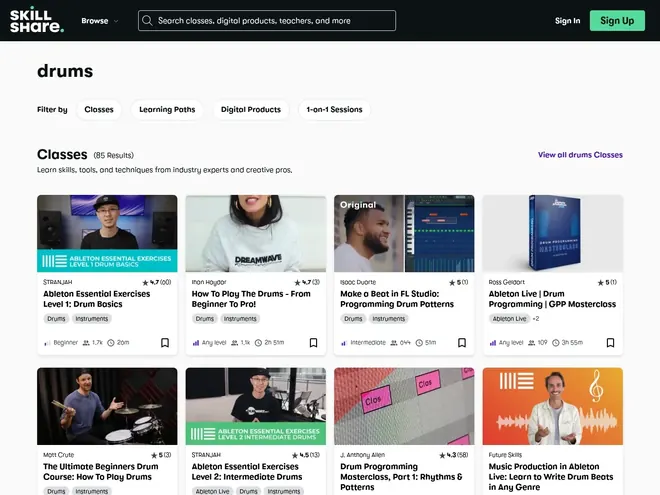Click Ableton Live tag on GPP Masterclass card
Image resolution: width=660 pixels, height=495 pixels.
(509, 319)
